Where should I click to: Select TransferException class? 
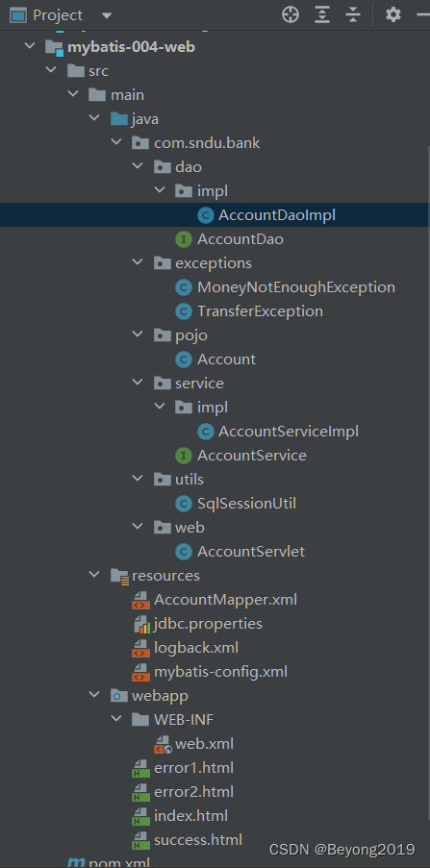260,311
